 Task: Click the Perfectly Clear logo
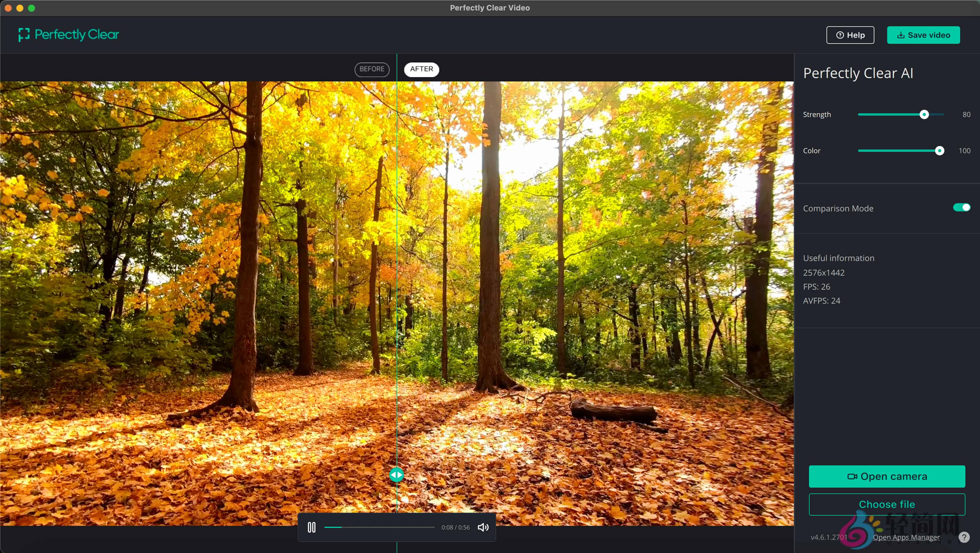(x=69, y=35)
